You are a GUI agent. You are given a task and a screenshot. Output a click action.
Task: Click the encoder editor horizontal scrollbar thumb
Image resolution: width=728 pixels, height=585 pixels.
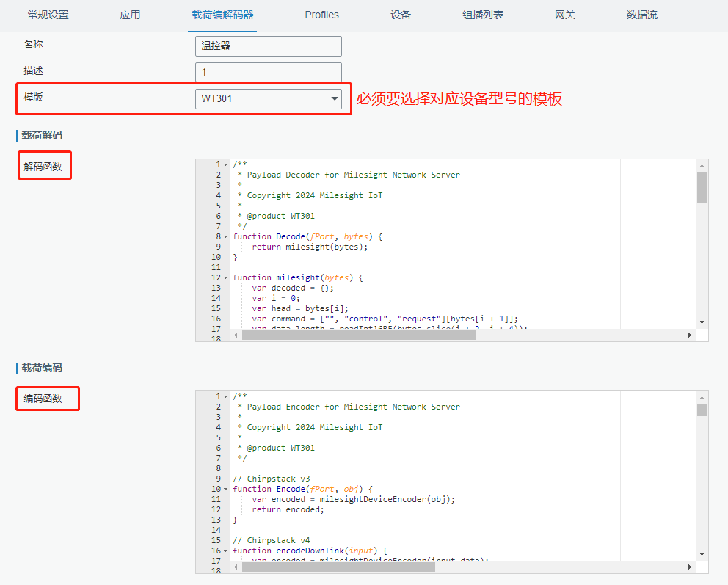click(338, 567)
